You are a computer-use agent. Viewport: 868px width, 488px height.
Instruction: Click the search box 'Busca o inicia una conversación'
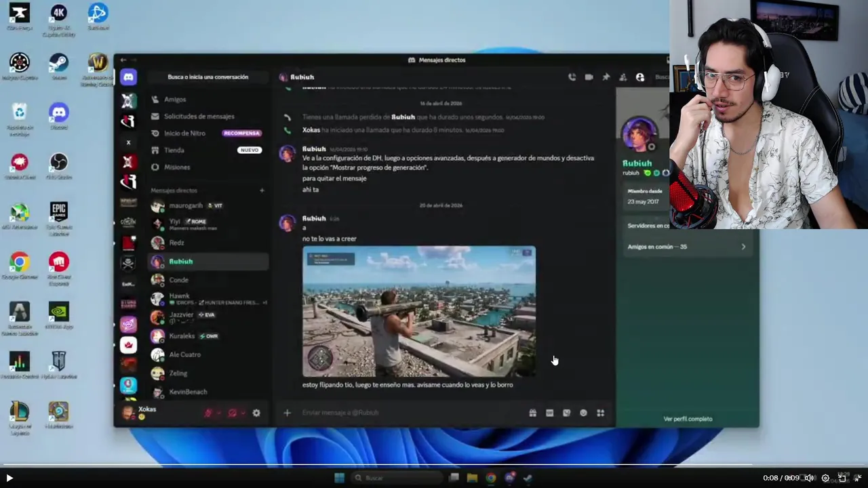coord(208,77)
